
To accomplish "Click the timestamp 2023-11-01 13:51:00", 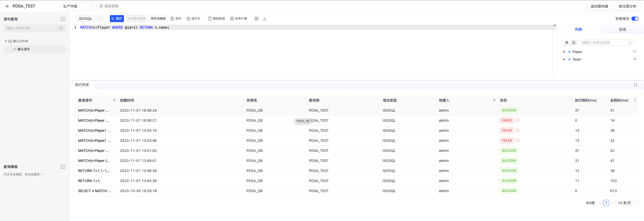I will [x=138, y=151].
